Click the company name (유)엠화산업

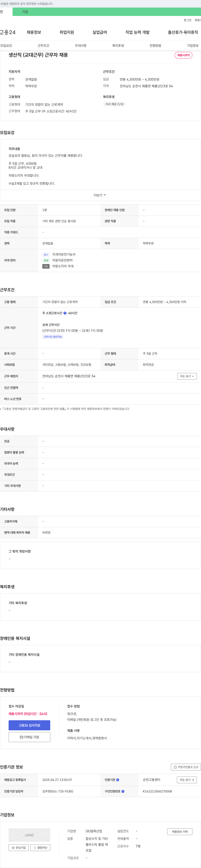click(94, 831)
